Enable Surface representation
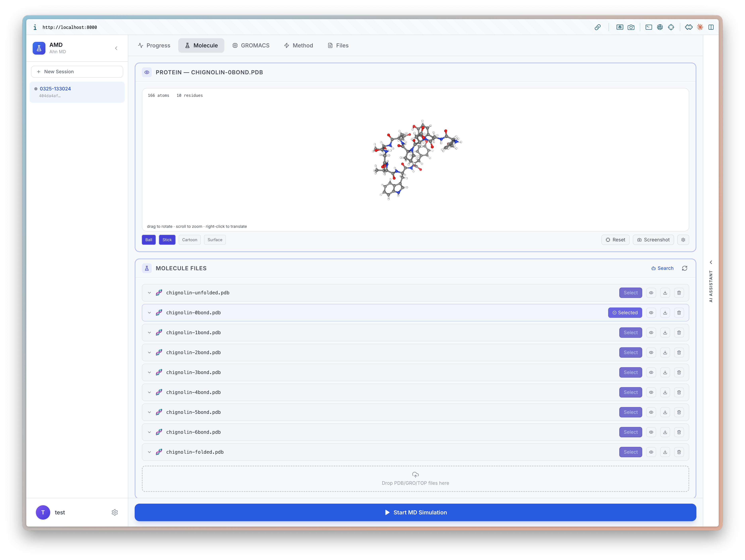The height and width of the screenshot is (560, 745). 215,240
